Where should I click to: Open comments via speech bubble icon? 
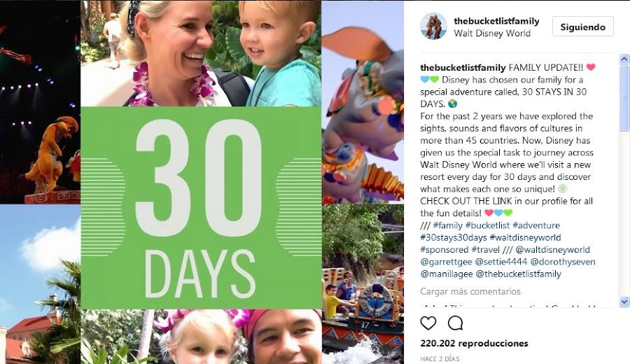455,323
